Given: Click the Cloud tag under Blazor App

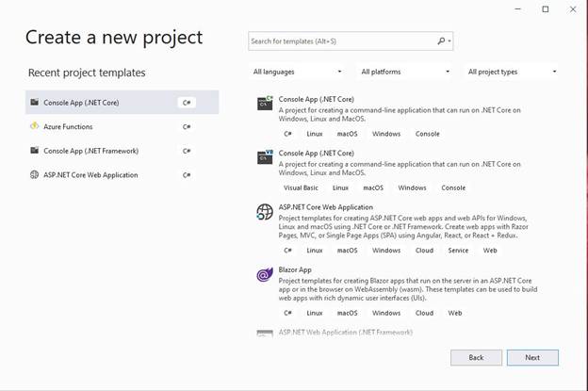Looking at the screenshot, I should pyautogui.click(x=424, y=313).
